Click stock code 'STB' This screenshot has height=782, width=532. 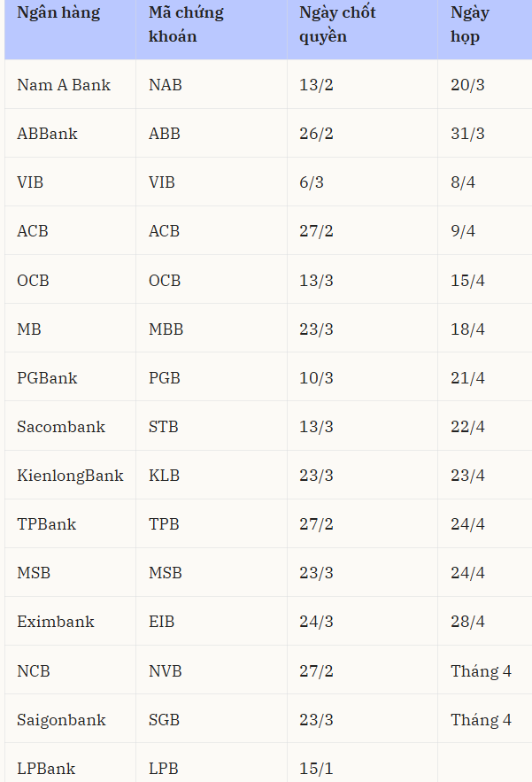pyautogui.click(x=164, y=427)
